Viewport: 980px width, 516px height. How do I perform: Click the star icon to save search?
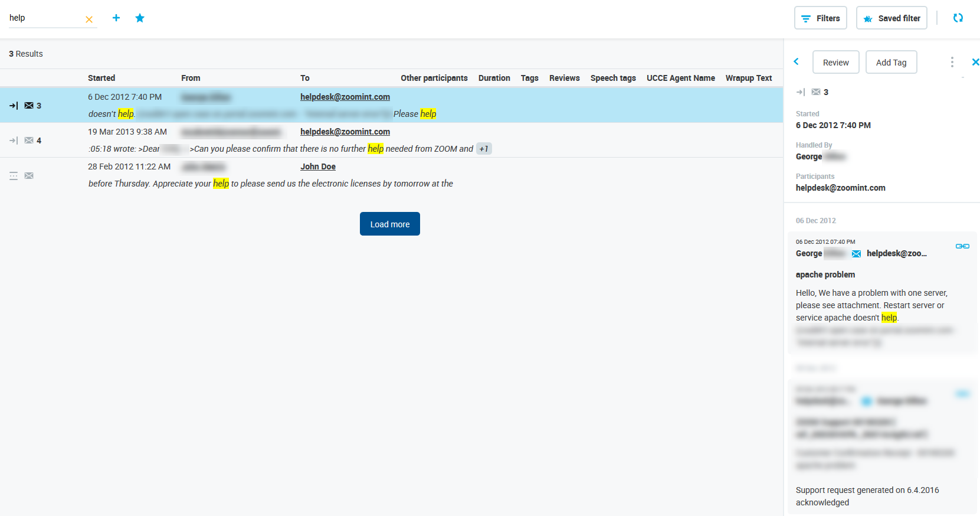click(140, 18)
